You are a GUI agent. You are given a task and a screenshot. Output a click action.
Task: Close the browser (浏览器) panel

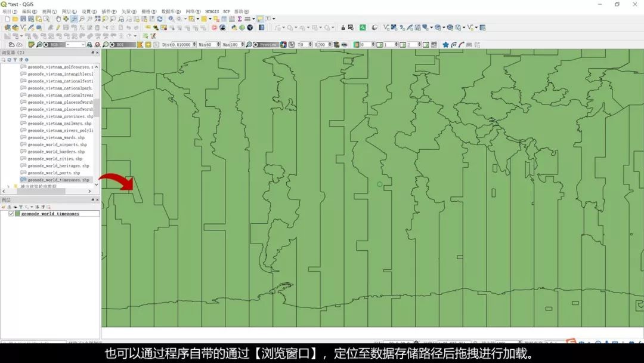click(x=97, y=53)
